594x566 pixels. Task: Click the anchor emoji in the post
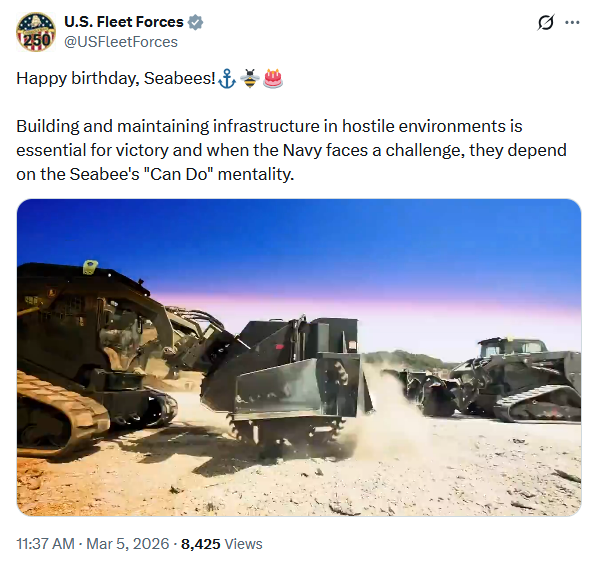[227, 78]
